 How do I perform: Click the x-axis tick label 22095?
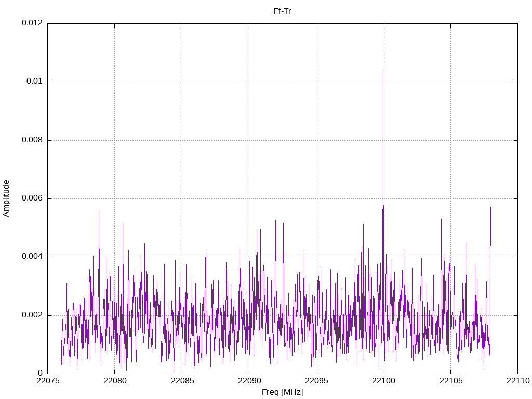point(316,381)
